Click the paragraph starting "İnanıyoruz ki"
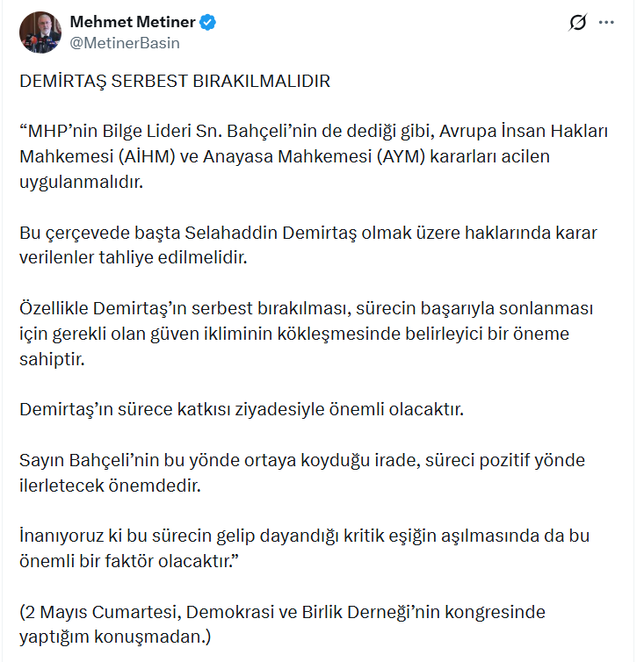Screen dimensions: 644x662 (304, 549)
